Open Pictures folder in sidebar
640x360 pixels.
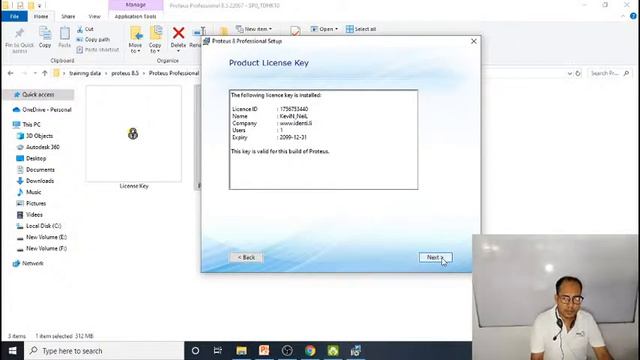(x=31, y=203)
